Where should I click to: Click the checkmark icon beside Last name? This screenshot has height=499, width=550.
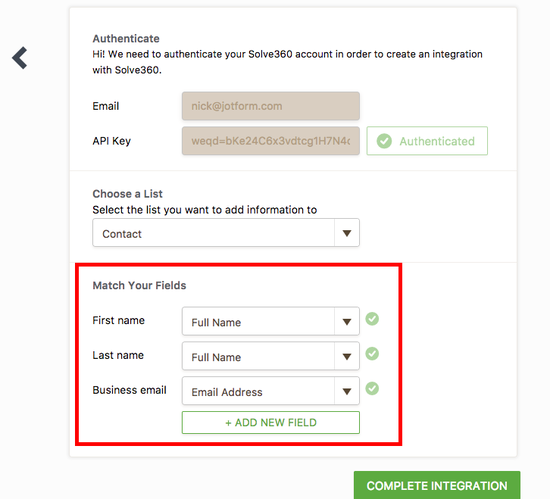372,354
